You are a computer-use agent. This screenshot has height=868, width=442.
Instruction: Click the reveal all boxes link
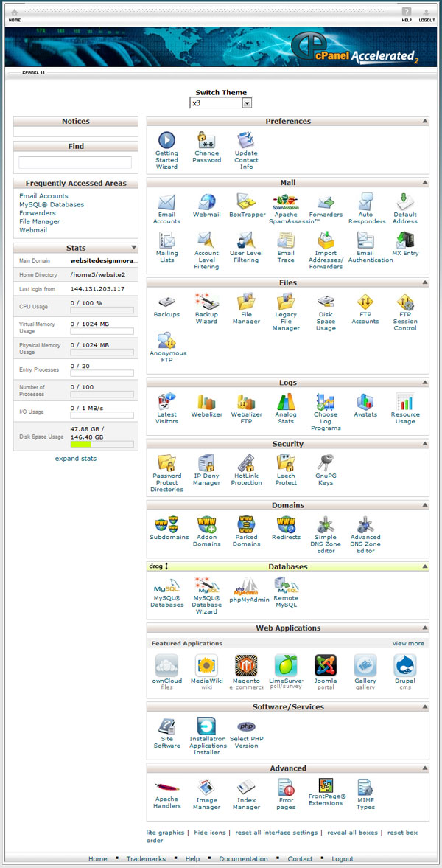352,832
